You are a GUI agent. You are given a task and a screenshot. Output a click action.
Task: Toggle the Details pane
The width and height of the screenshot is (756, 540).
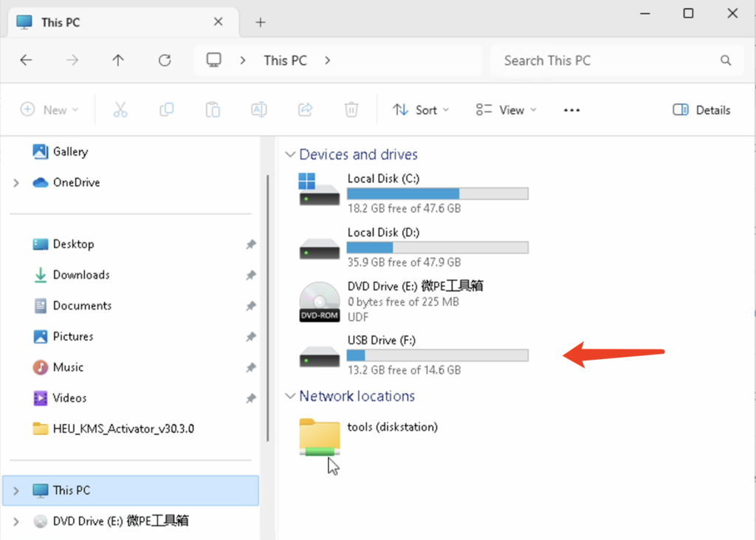(701, 110)
